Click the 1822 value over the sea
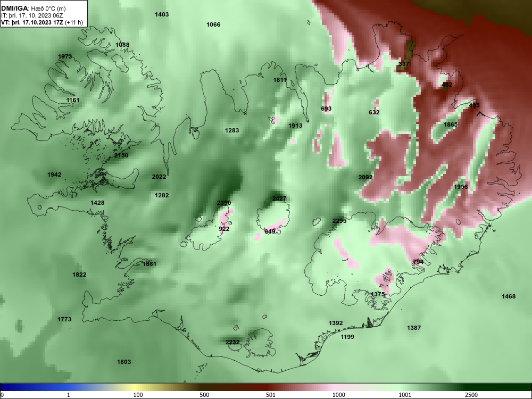Image resolution: width=532 pixels, height=399 pixels. [x=79, y=275]
